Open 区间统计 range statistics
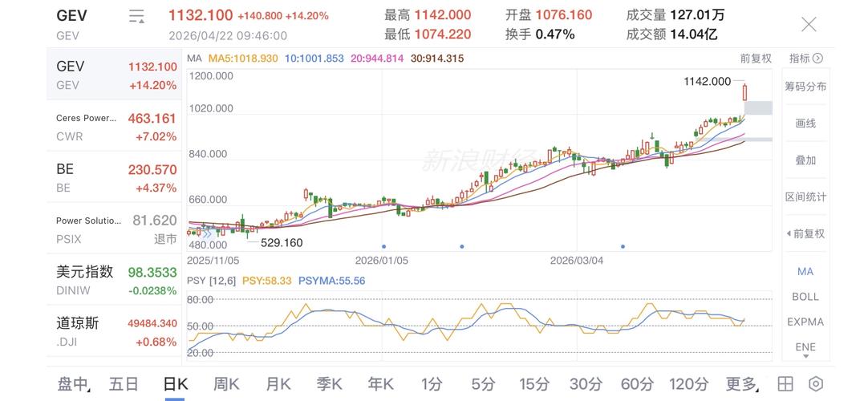 click(x=805, y=197)
